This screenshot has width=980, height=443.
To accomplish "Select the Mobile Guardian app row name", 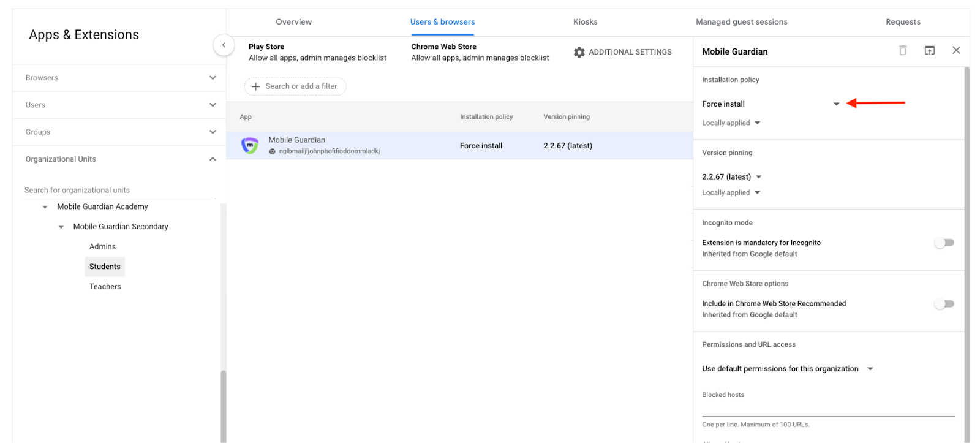I will (296, 140).
